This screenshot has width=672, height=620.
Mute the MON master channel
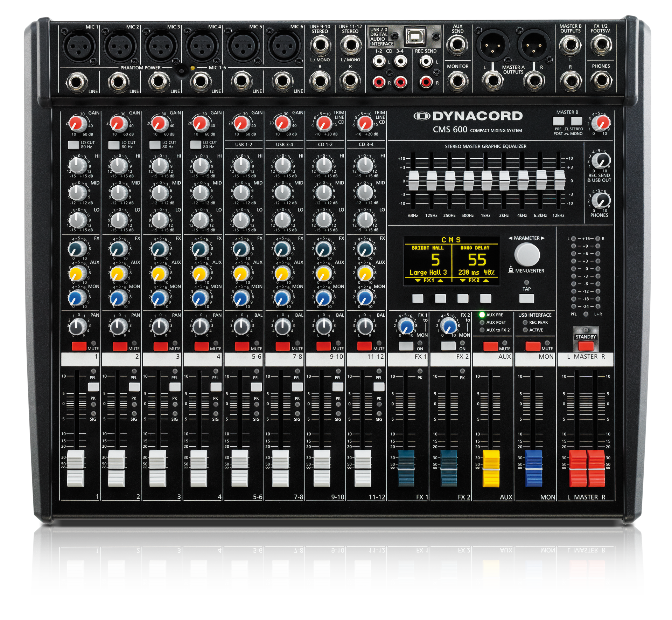tap(533, 346)
